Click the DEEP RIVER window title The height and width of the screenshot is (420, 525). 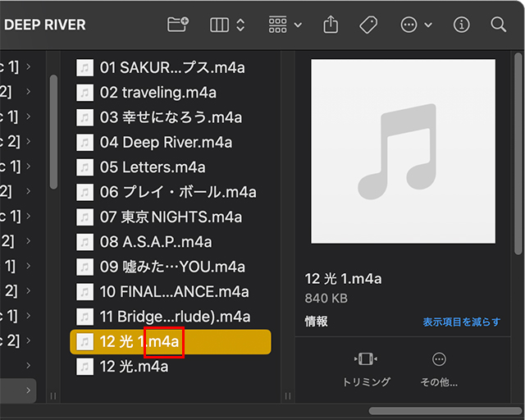tap(45, 25)
